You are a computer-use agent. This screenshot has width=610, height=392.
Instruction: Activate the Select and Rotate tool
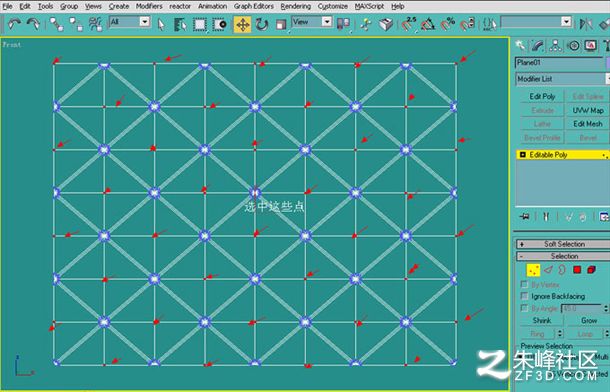[262, 24]
